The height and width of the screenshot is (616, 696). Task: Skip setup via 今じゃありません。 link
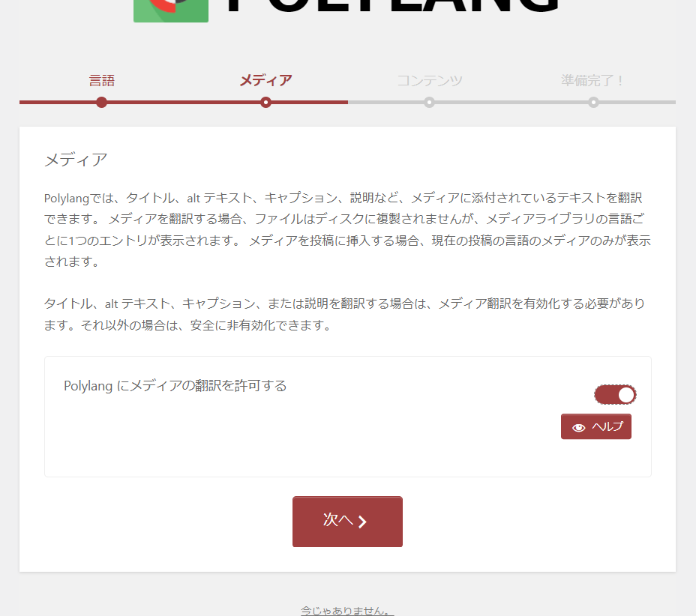[347, 611]
